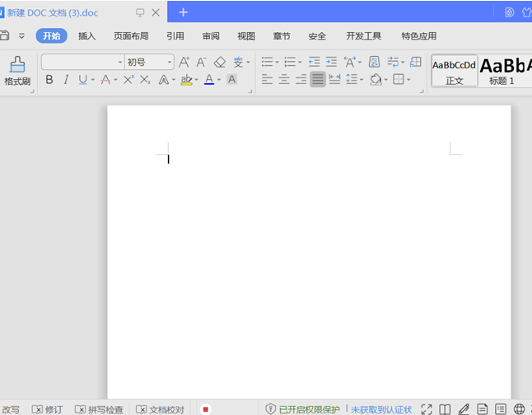532x415 pixels.
Task: Insert a bulleted list
Action: 268,62
